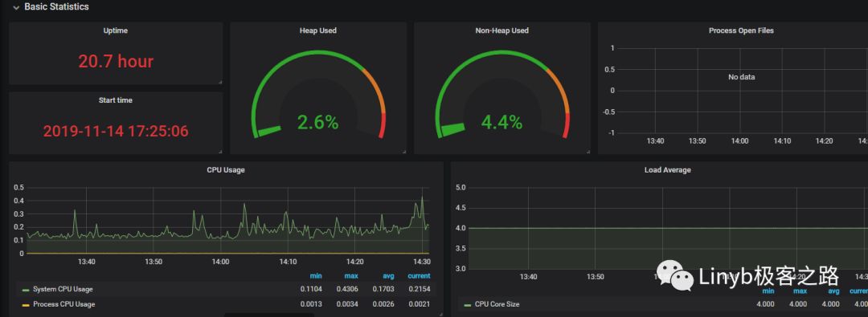Click the No data message in Process Open Files
This screenshot has width=868, height=317.
(x=741, y=77)
